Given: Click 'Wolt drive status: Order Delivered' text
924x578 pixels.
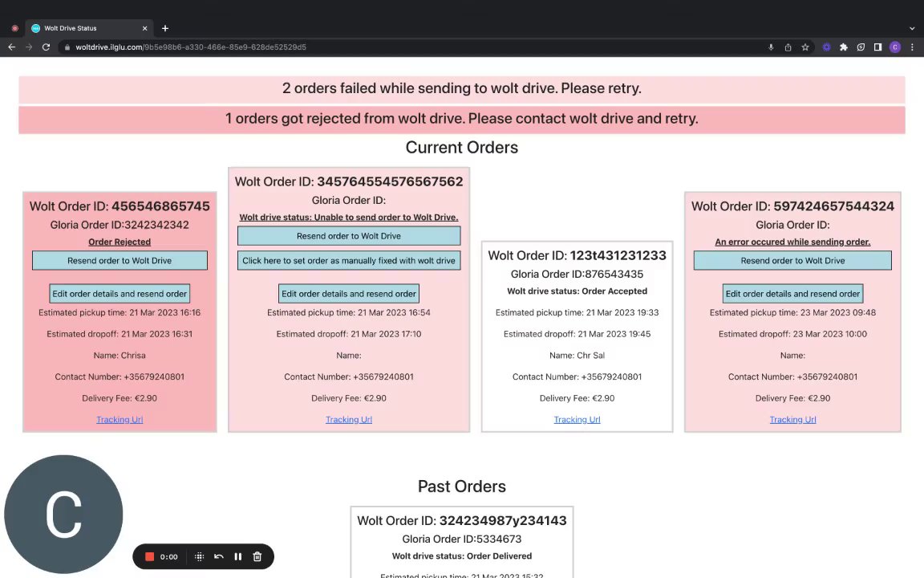Looking at the screenshot, I should pyautogui.click(x=462, y=556).
